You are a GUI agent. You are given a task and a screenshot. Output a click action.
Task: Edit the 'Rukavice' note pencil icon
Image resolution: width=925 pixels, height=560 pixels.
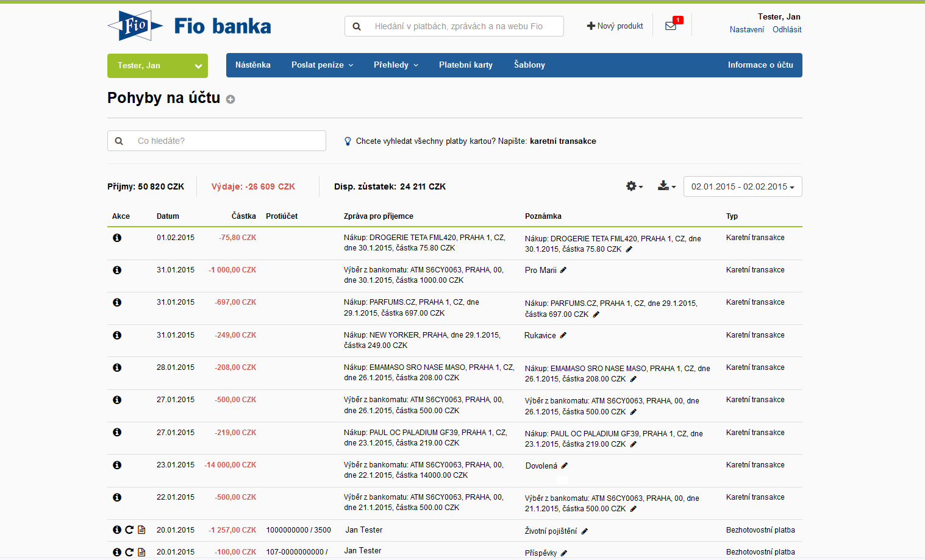563,335
